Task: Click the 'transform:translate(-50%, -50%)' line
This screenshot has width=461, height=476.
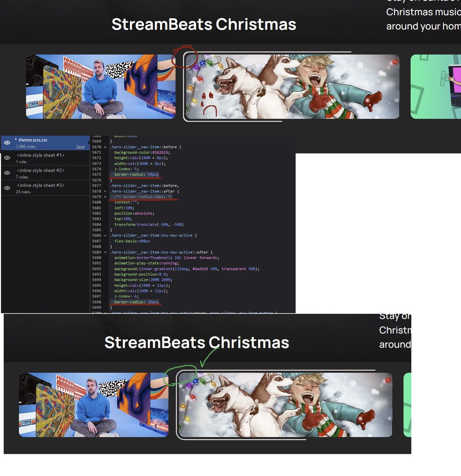Action: [149, 225]
